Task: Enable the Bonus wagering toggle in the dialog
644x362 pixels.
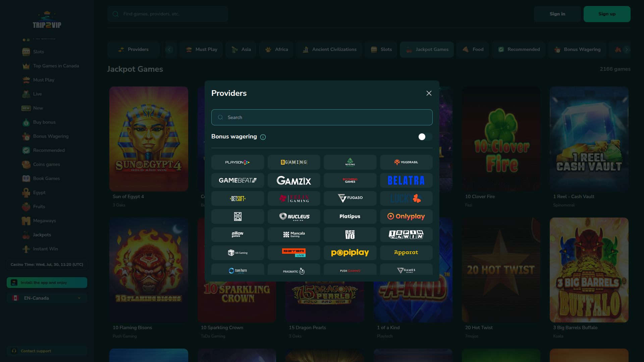Action: tap(425, 137)
